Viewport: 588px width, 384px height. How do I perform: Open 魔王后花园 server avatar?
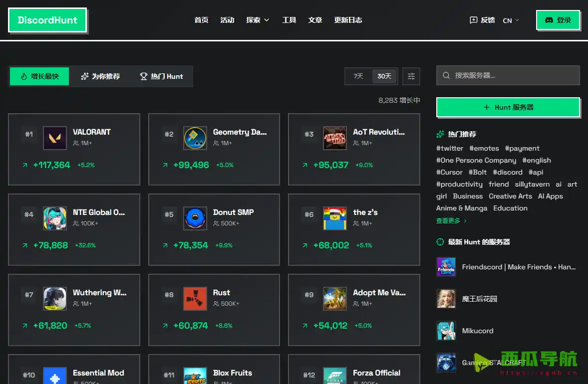coord(446,299)
